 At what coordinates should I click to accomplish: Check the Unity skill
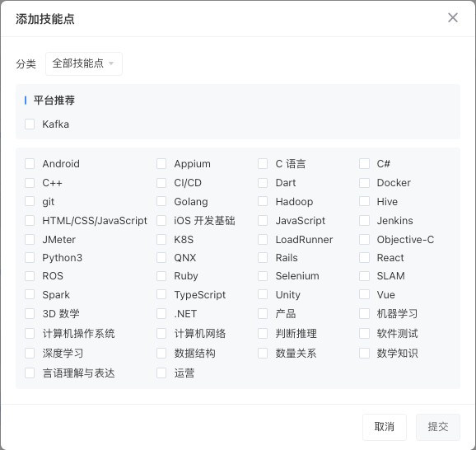pos(263,294)
